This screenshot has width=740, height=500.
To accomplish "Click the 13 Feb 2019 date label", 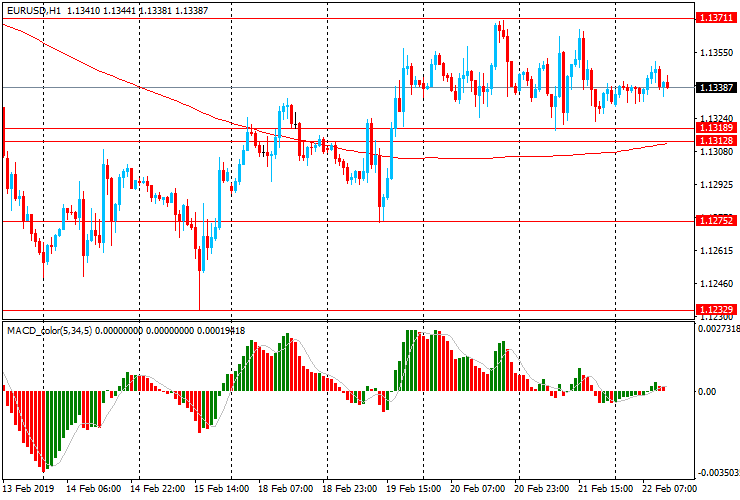I will 27,489.
